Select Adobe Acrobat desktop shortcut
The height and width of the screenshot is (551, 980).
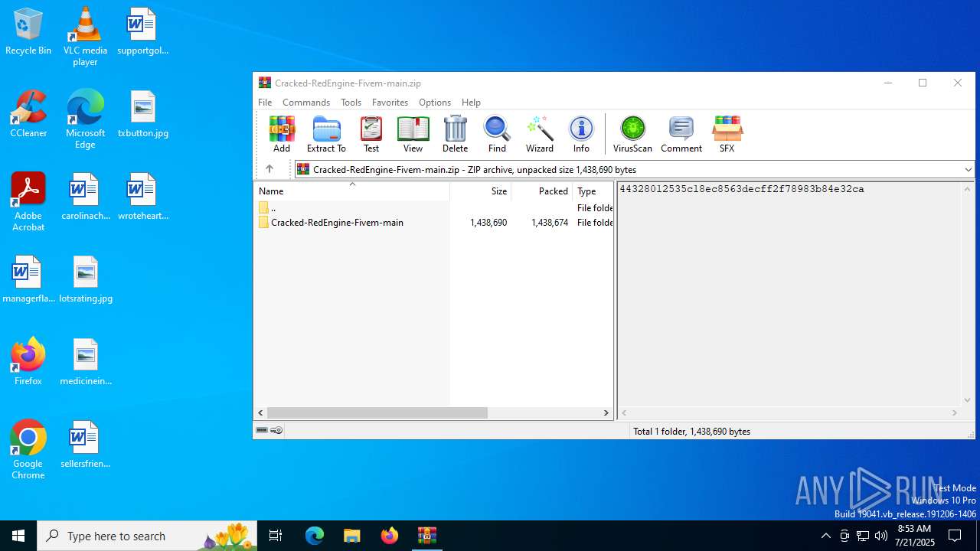[28, 202]
